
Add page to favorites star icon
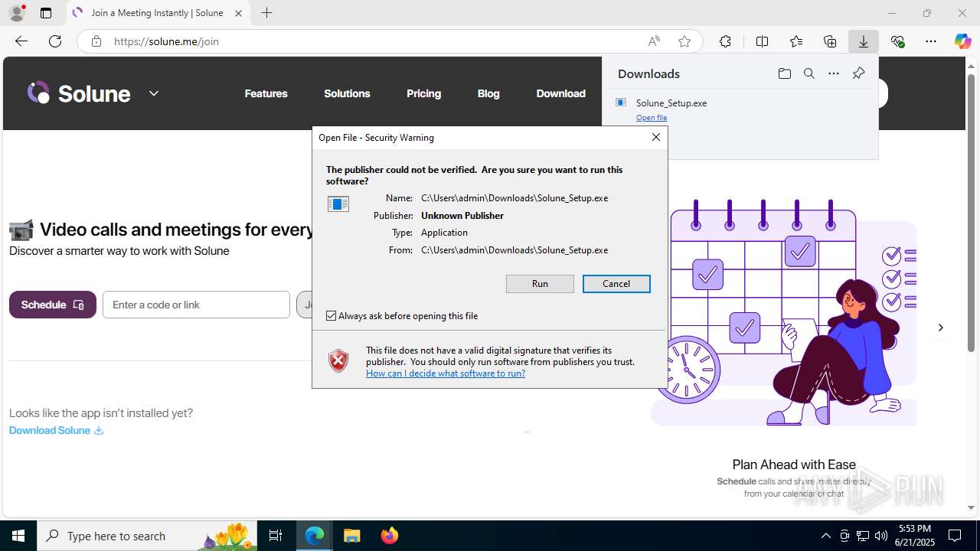(684, 41)
